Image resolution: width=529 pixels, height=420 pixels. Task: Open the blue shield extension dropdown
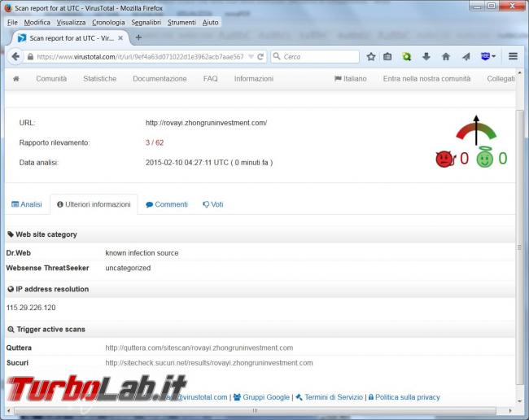(x=488, y=56)
